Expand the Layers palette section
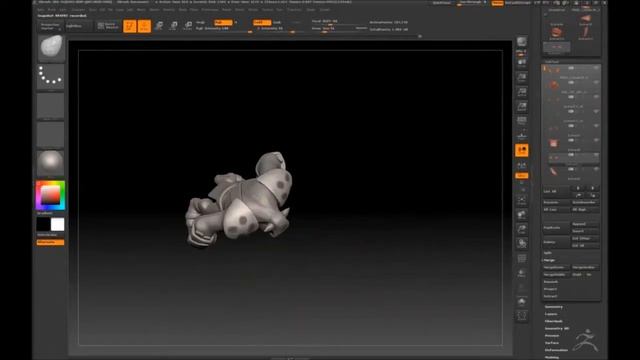The image size is (640, 360). pyautogui.click(x=551, y=314)
